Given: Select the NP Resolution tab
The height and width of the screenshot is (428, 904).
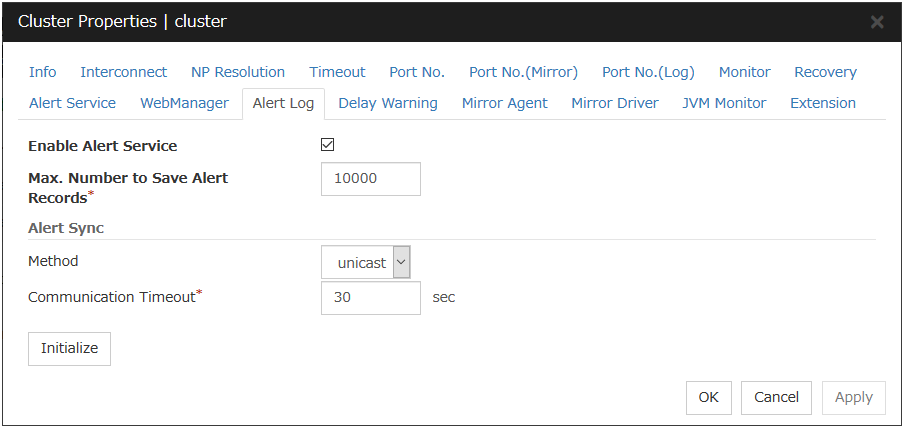Looking at the screenshot, I should (238, 72).
